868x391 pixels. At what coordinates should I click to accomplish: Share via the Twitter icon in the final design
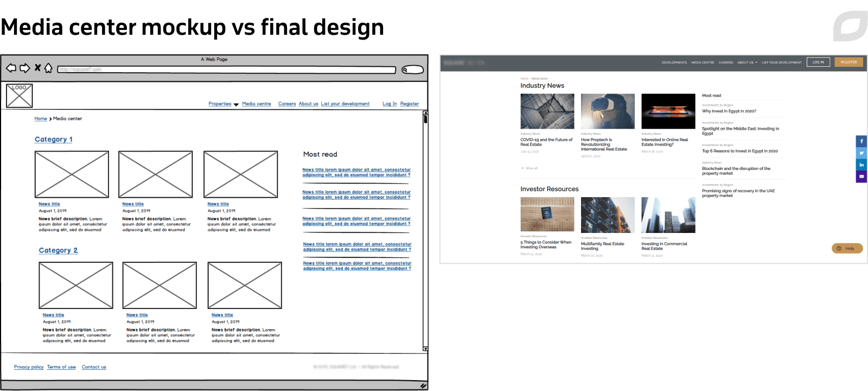click(861, 153)
